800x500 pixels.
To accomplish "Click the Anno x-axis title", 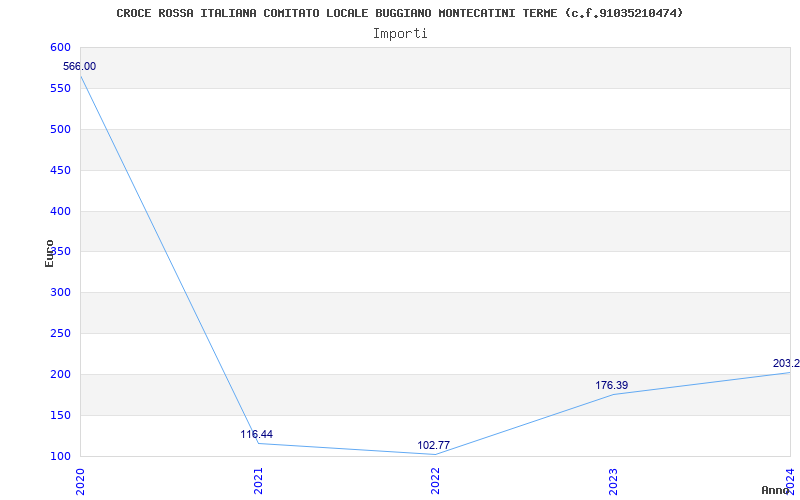I will point(776,490).
